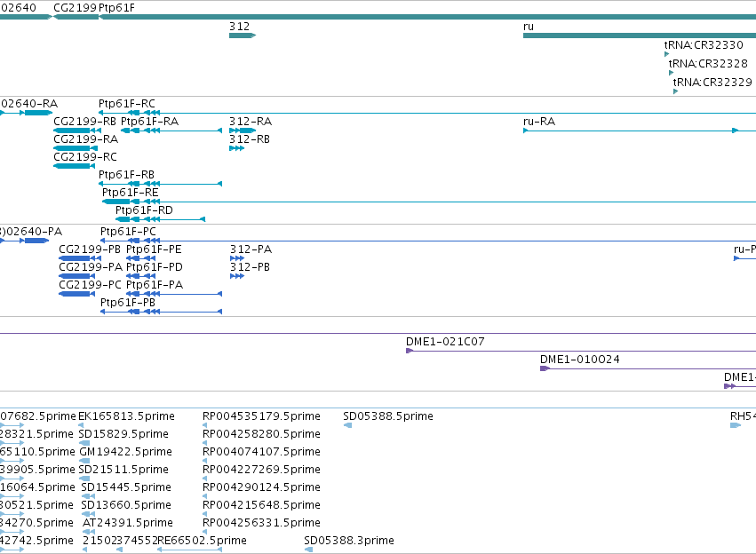Select EST RP004227269.5prime label
Screen dimensions: 756x554
pos(261,470)
